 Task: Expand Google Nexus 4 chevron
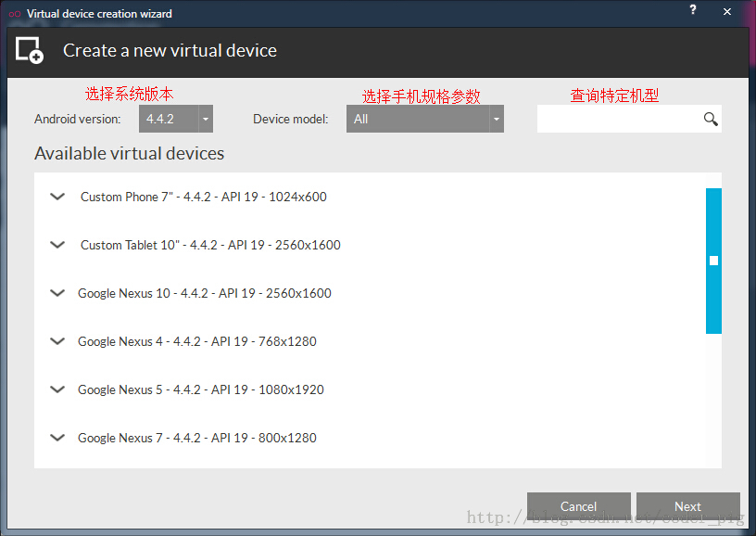click(x=58, y=341)
